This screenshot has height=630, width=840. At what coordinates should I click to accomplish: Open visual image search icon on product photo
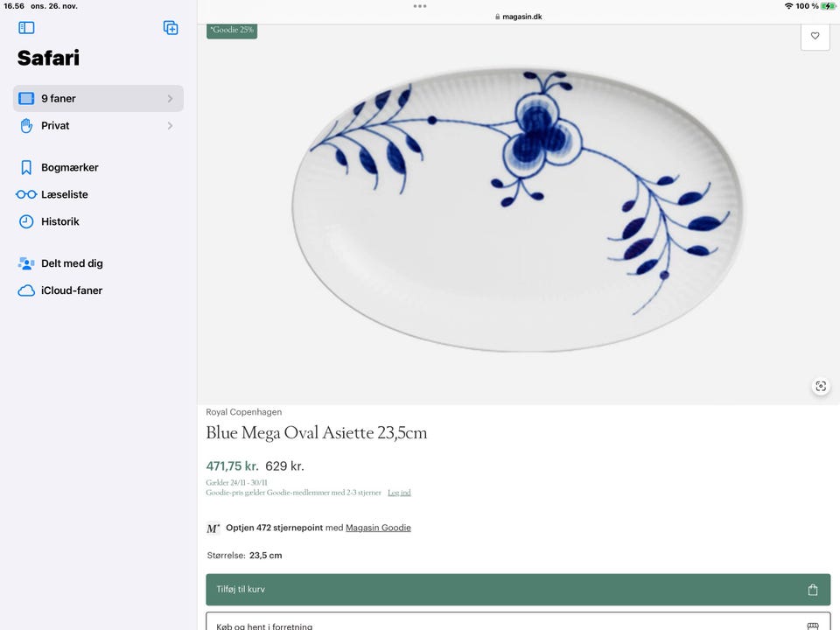tap(820, 386)
